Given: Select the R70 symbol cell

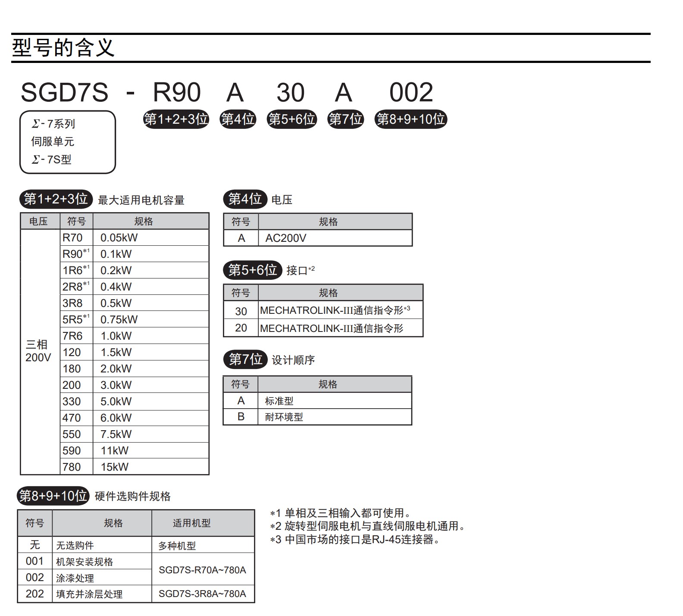Looking at the screenshot, I should pyautogui.click(x=76, y=238).
